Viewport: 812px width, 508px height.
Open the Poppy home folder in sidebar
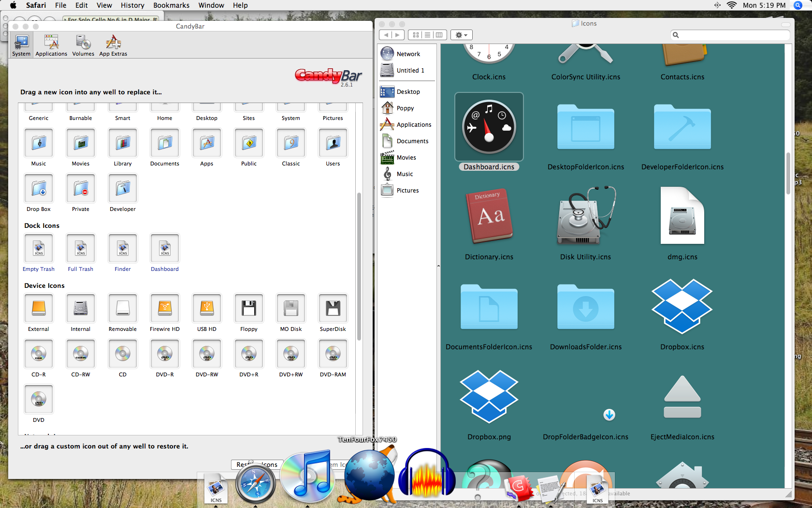click(407, 108)
